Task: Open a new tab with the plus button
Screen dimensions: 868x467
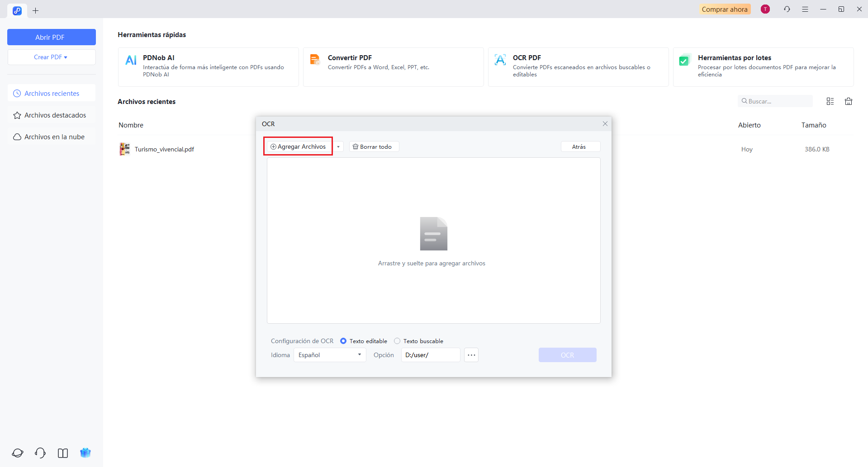Action: coord(36,10)
